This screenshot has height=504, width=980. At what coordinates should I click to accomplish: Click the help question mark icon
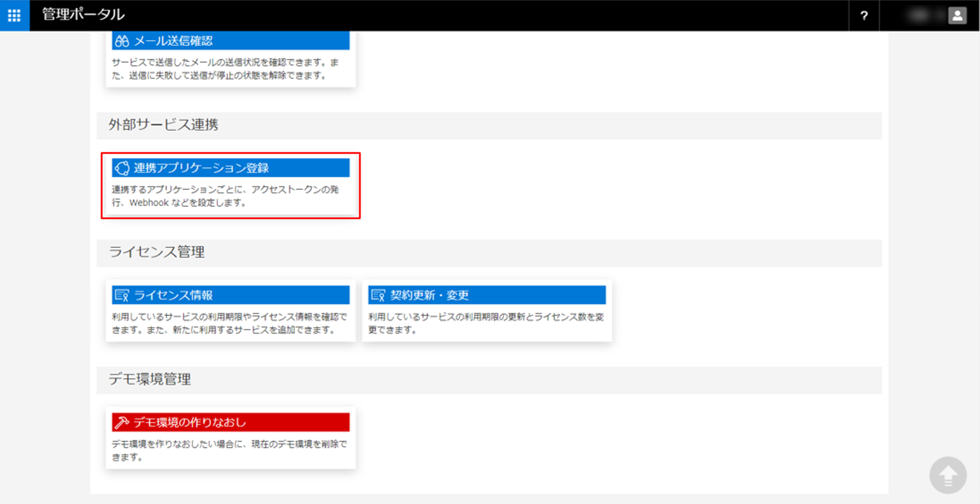tap(864, 16)
